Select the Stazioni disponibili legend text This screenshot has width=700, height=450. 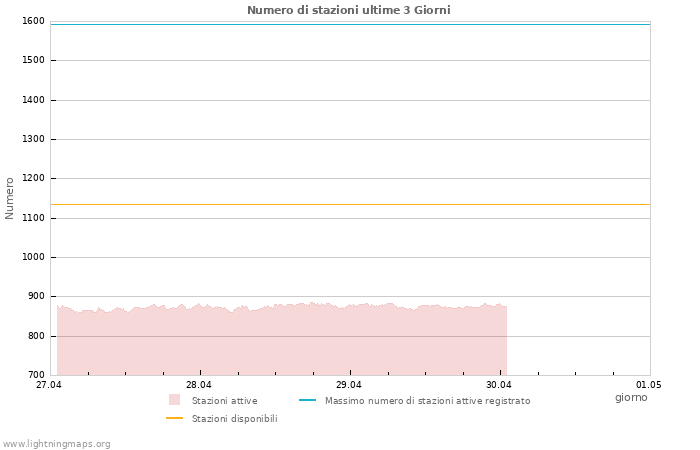tap(234, 419)
